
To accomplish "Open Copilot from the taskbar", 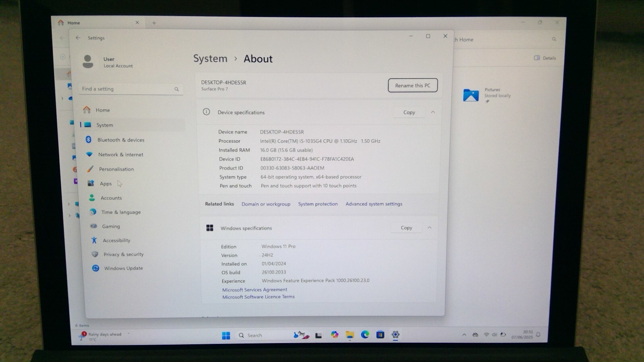I will point(334,335).
